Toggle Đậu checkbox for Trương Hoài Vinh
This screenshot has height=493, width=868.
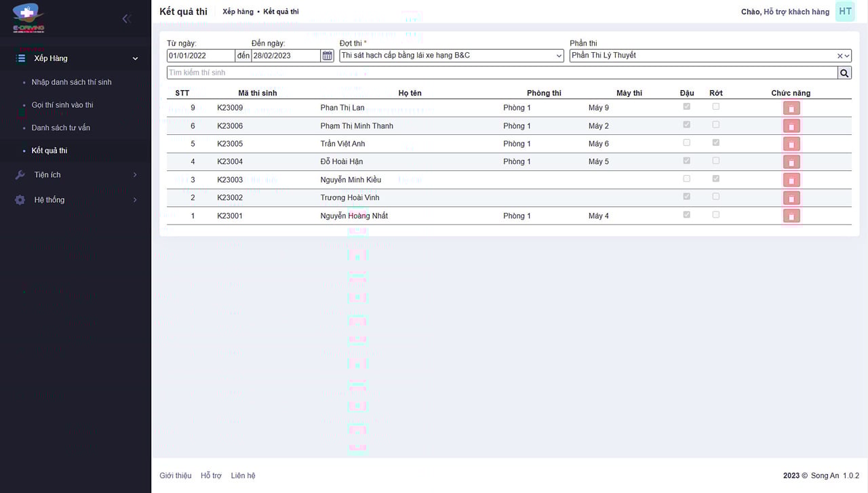click(x=687, y=197)
